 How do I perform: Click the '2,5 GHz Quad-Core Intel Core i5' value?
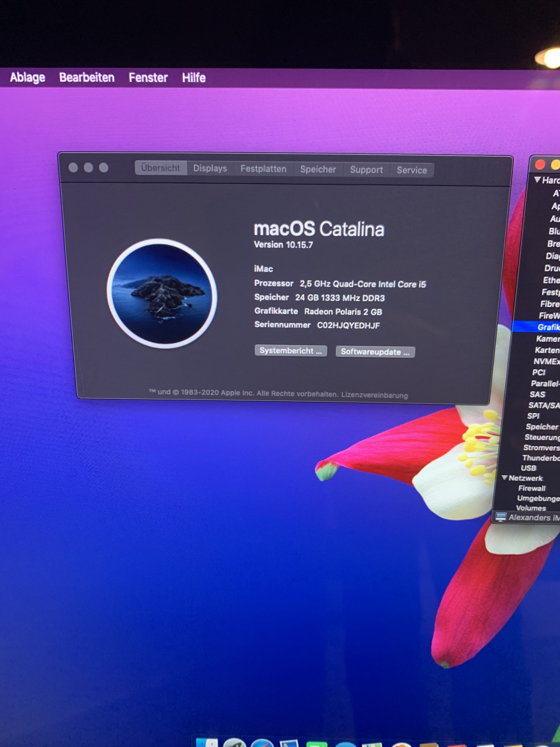click(x=363, y=284)
